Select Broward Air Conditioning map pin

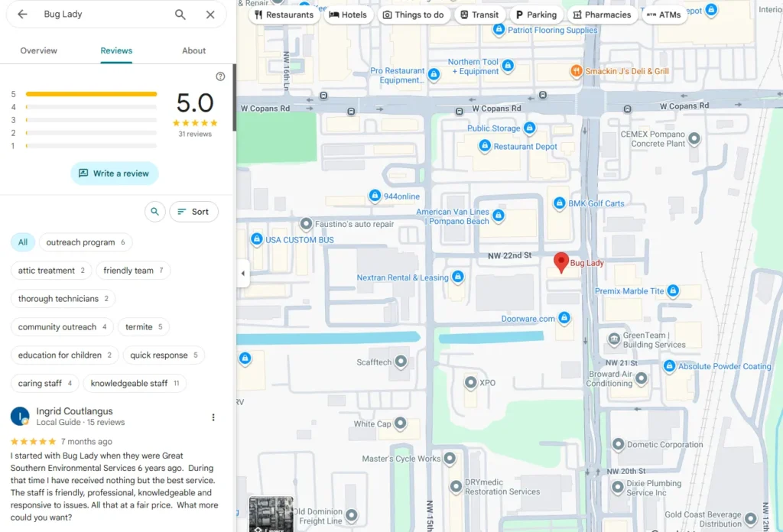pyautogui.click(x=642, y=378)
